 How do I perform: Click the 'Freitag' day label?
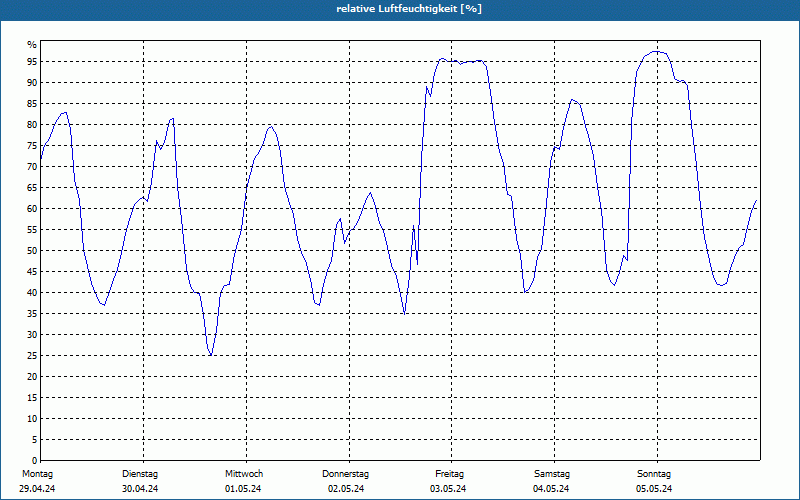pyautogui.click(x=449, y=474)
